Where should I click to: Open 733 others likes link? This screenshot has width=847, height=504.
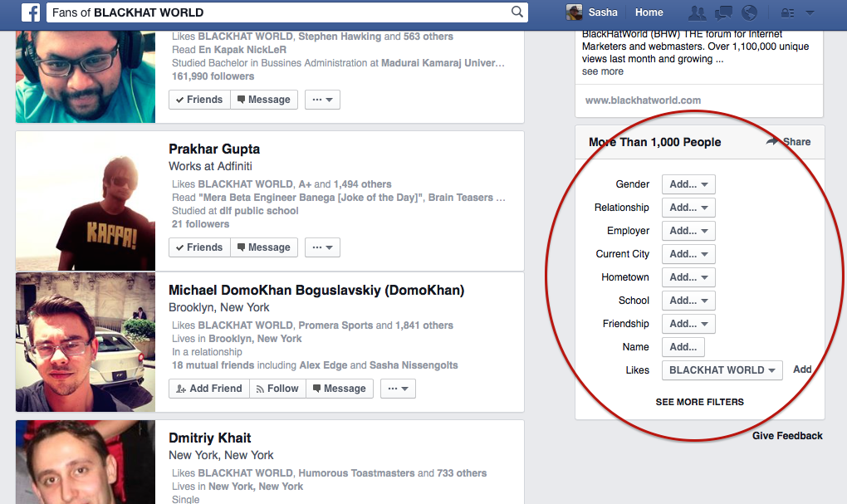pos(462,473)
